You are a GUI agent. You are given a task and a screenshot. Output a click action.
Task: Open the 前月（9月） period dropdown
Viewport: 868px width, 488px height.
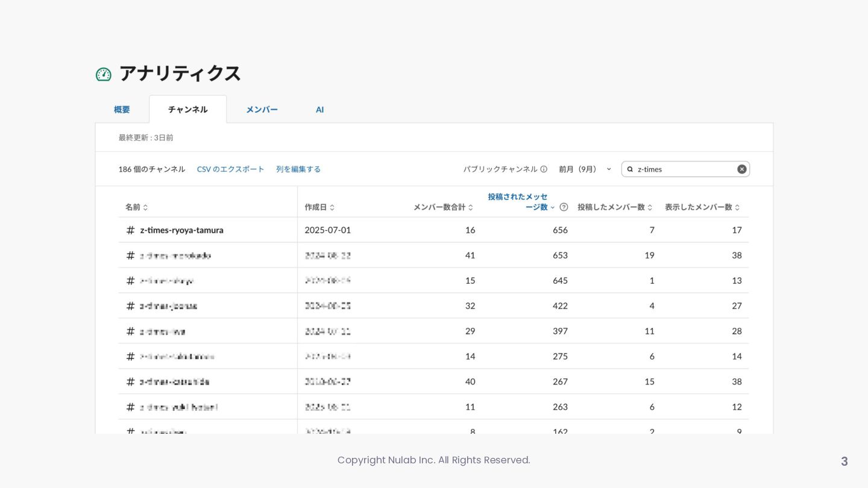[584, 169]
